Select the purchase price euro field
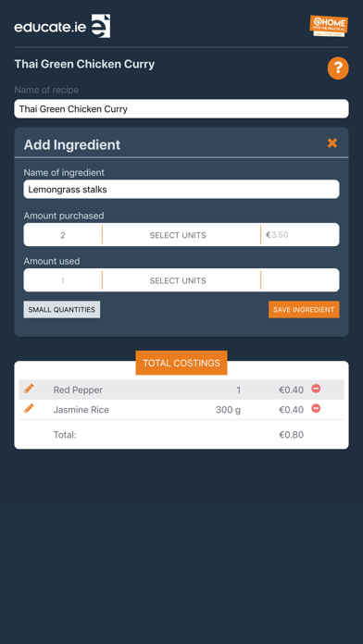 tap(301, 235)
